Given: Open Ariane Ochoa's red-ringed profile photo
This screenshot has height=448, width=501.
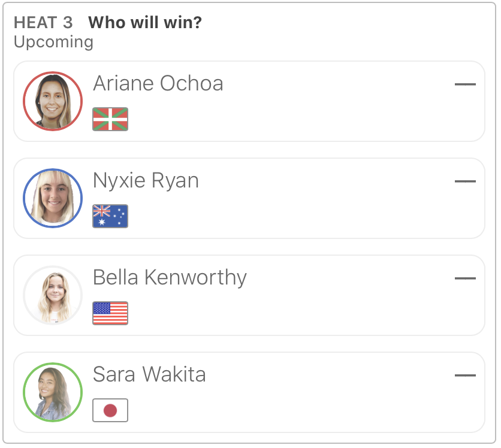Looking at the screenshot, I should (x=53, y=101).
